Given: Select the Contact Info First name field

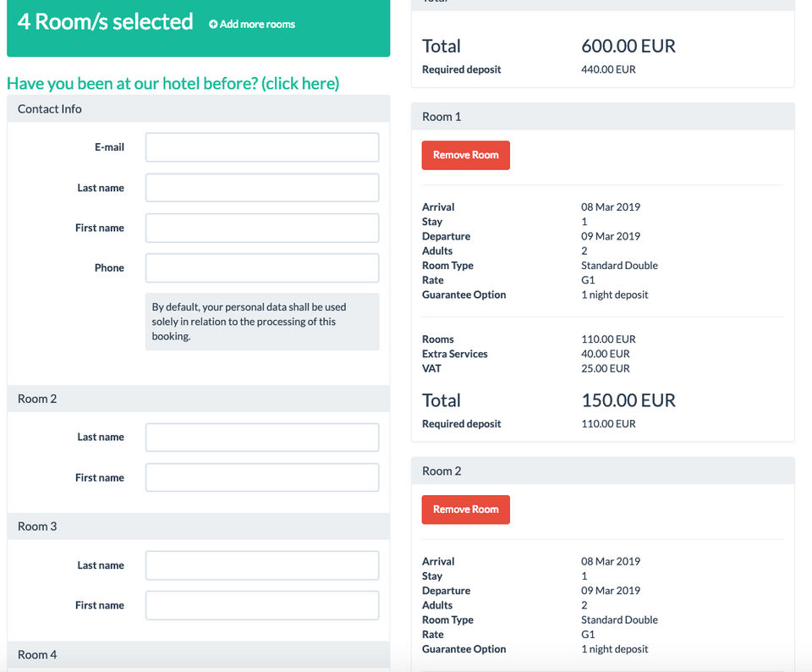Looking at the screenshot, I should point(262,228).
